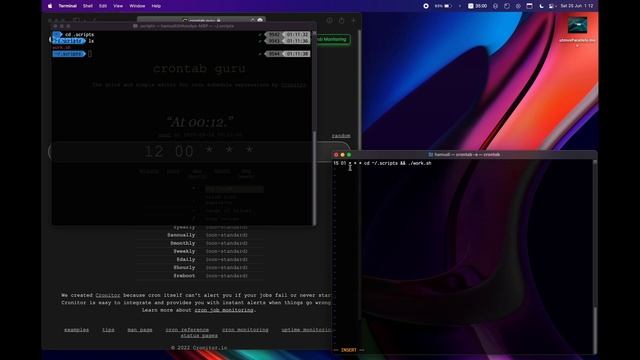Open the desktop file thumbnail at top right
Image resolution: width=640 pixels, height=360 pixels.
[577, 25]
